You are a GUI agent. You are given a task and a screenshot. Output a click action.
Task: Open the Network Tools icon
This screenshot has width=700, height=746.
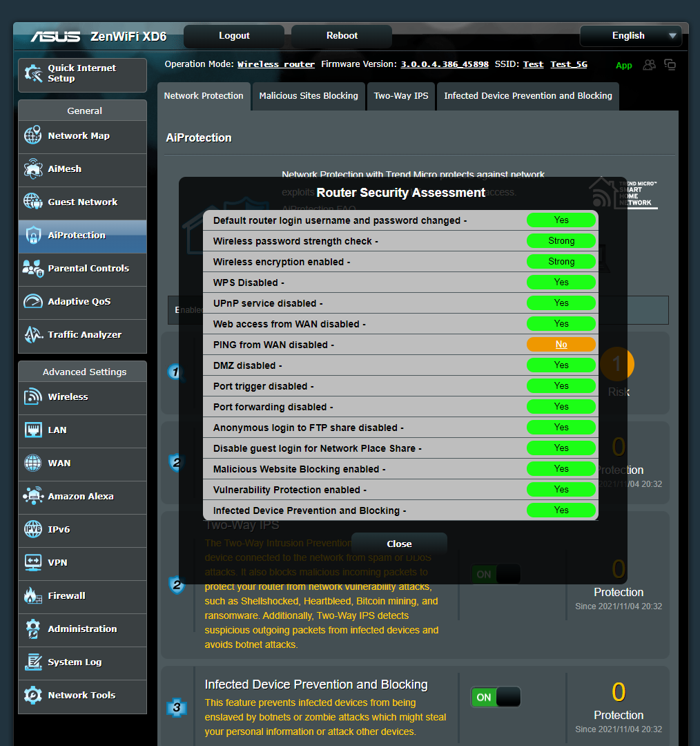[33, 695]
